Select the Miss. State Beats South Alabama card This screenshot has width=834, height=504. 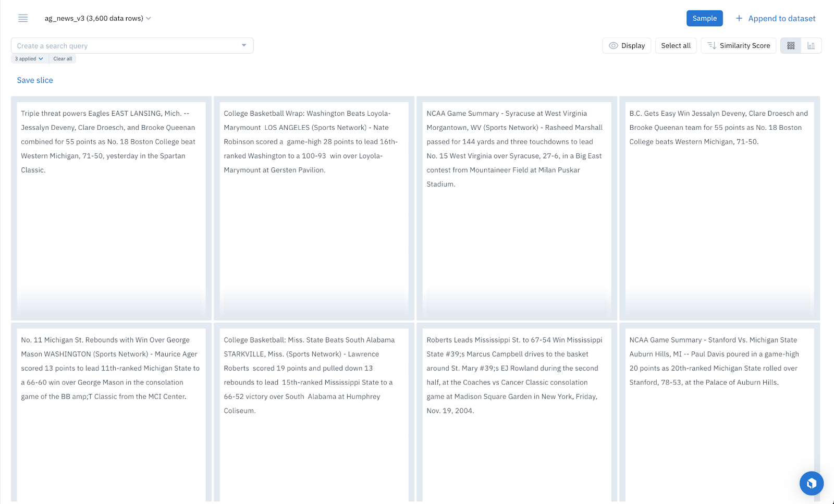click(x=314, y=413)
